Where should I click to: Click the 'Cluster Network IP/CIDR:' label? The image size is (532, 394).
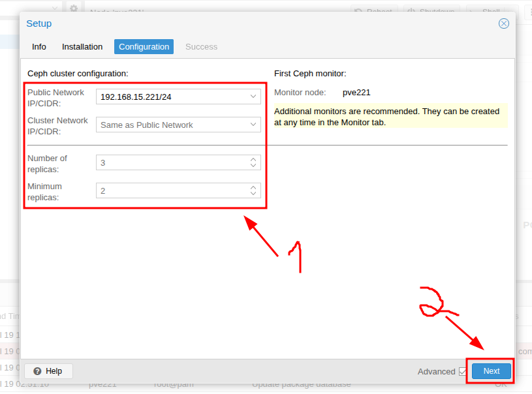57,126
